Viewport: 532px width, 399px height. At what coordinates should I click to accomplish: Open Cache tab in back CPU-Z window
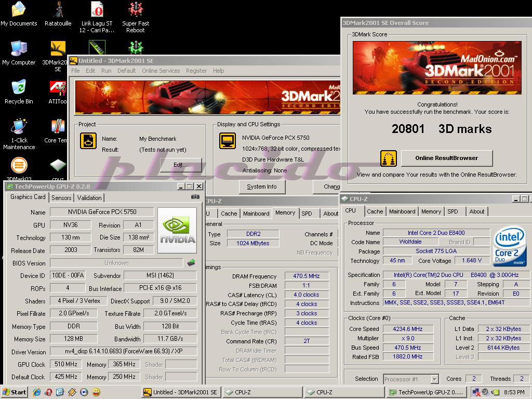point(229,214)
